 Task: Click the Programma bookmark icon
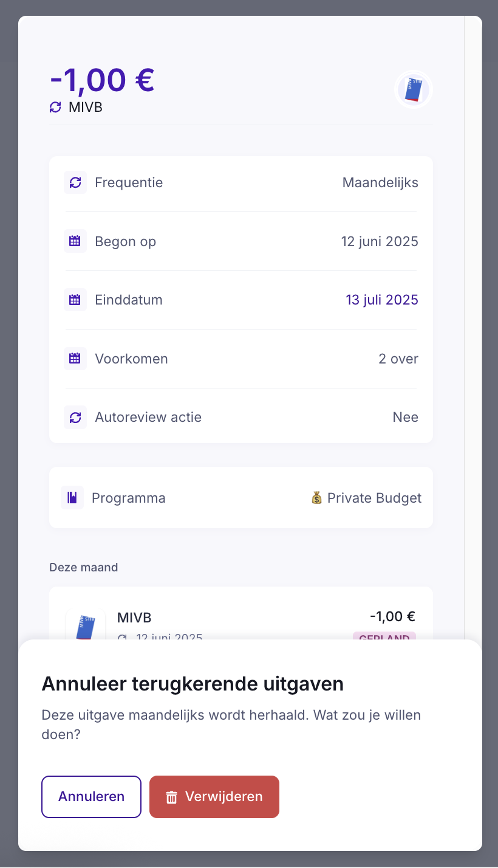[x=72, y=498]
